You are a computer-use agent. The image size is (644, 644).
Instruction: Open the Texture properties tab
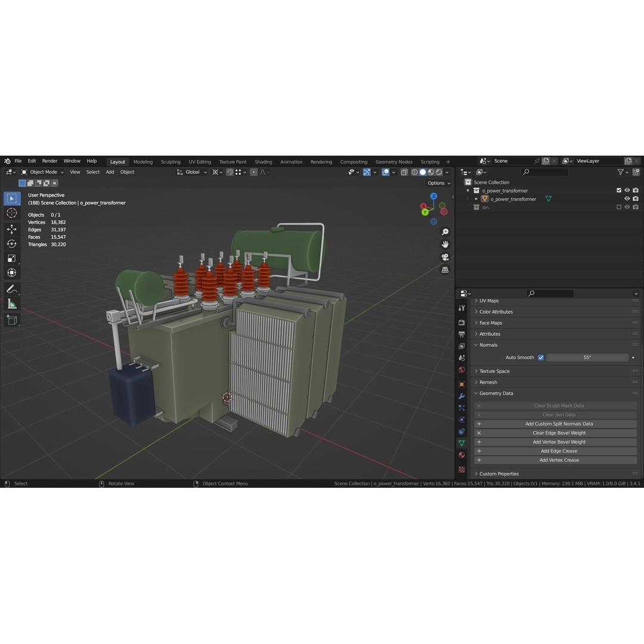tap(462, 469)
